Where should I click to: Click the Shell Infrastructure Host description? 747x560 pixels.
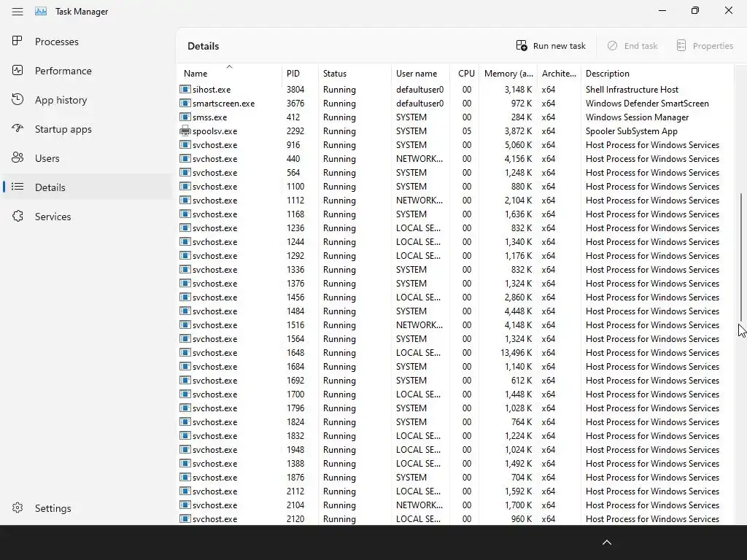click(x=632, y=89)
